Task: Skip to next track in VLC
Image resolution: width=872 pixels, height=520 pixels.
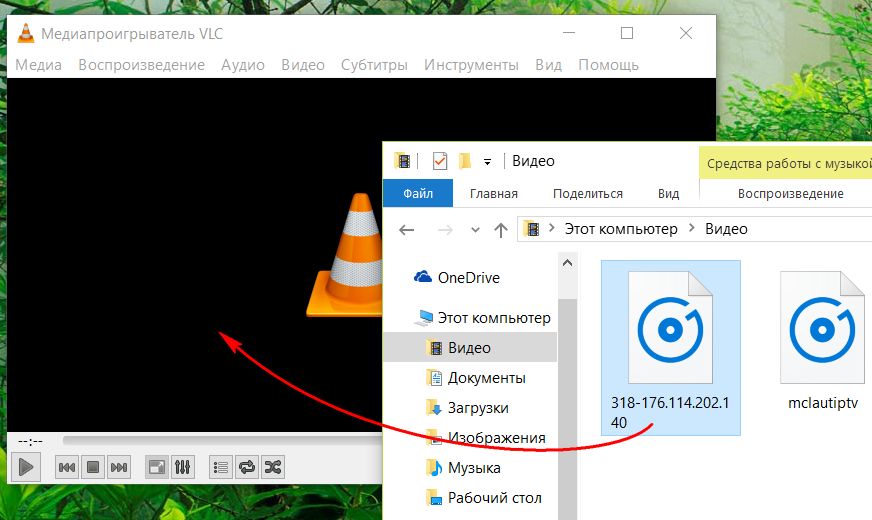Action: pyautogui.click(x=119, y=467)
